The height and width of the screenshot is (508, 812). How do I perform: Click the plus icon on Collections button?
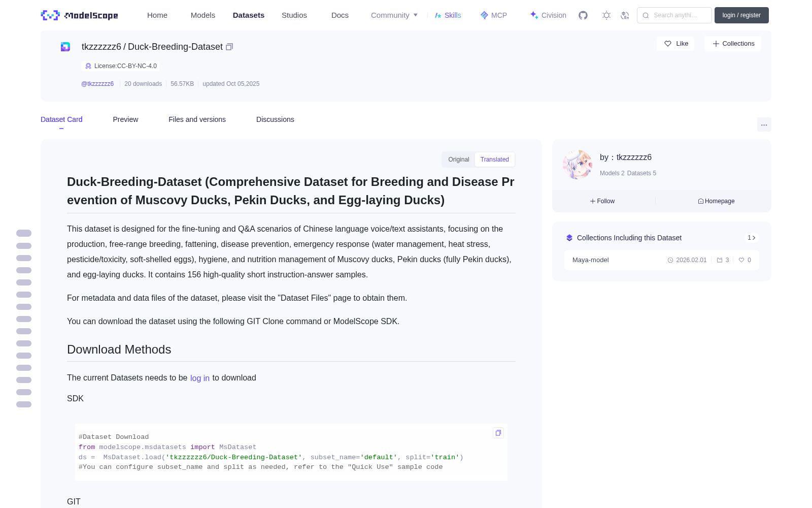(716, 44)
